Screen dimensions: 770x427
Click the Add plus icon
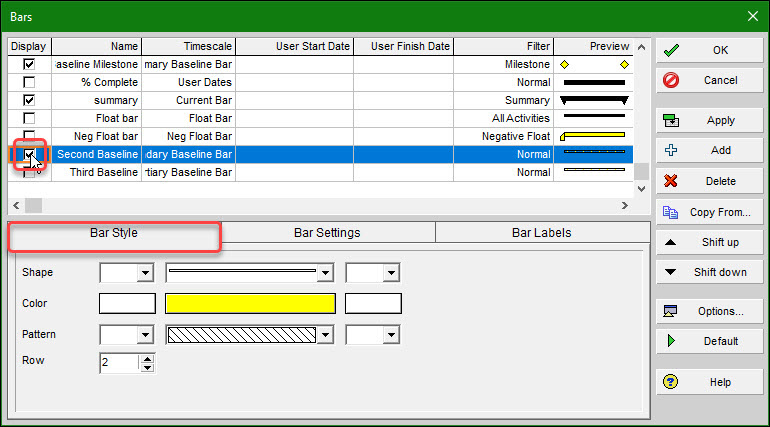click(x=671, y=151)
